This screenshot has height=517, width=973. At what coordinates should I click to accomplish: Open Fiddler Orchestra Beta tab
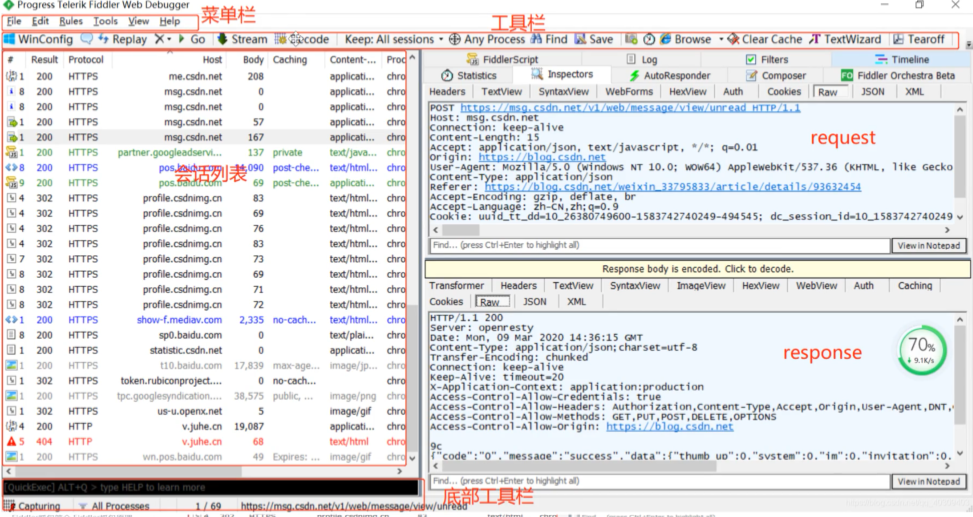(898, 75)
